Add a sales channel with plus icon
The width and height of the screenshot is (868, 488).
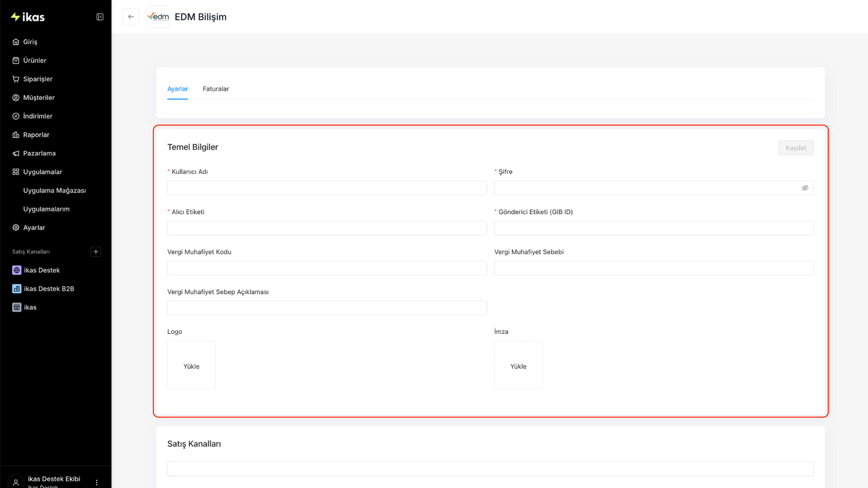click(x=96, y=252)
